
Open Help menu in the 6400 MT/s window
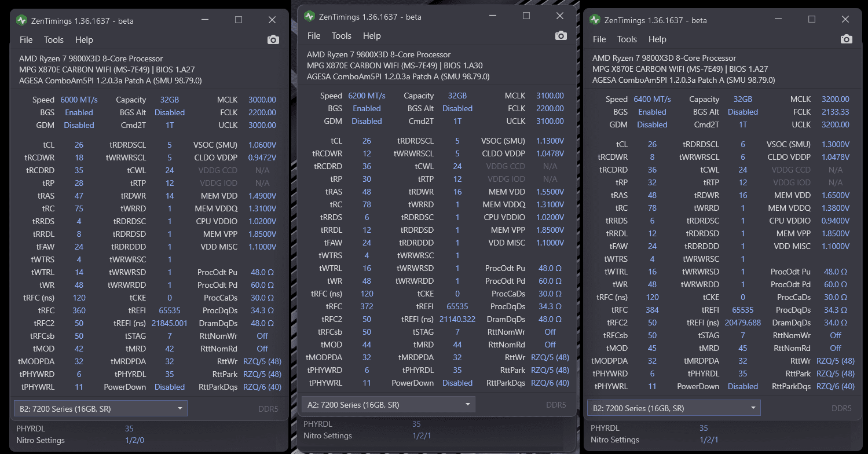point(657,39)
